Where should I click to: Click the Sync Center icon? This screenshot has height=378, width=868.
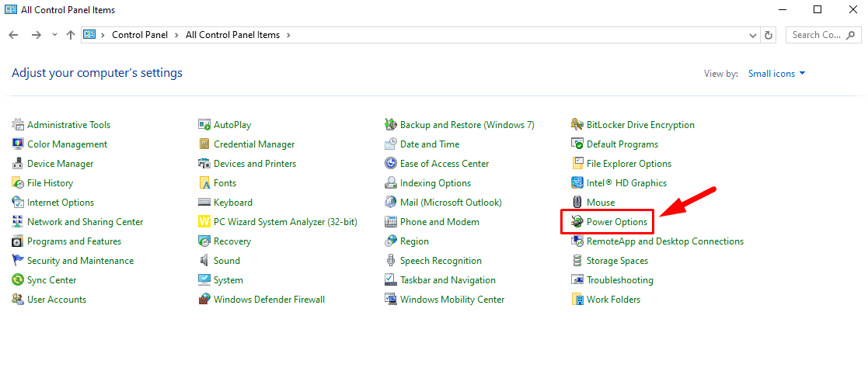point(18,280)
